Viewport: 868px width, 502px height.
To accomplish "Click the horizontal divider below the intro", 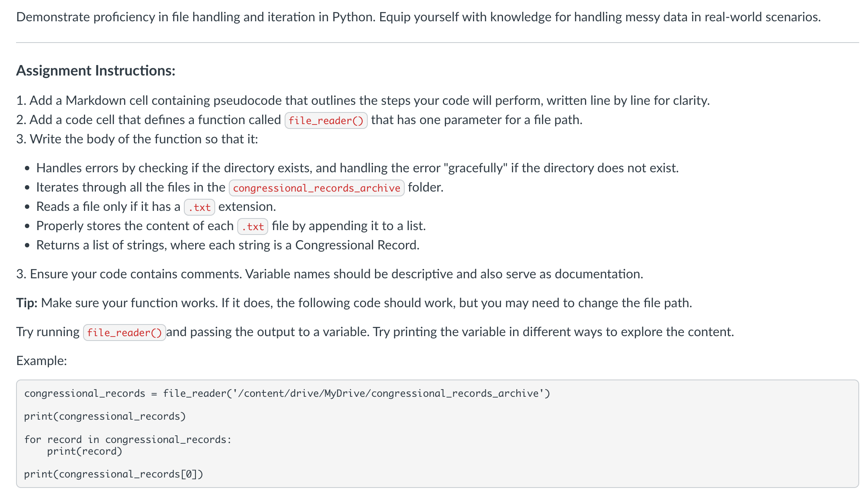I will [437, 43].
